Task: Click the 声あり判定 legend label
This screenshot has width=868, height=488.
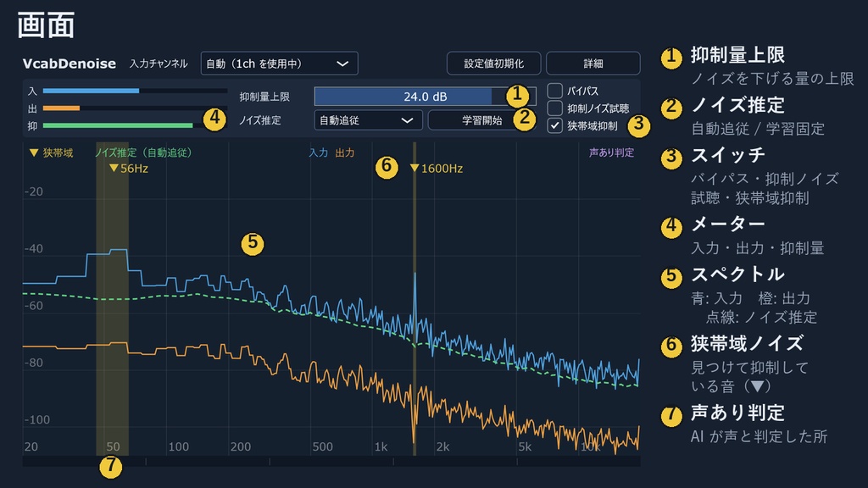Action: pyautogui.click(x=612, y=152)
